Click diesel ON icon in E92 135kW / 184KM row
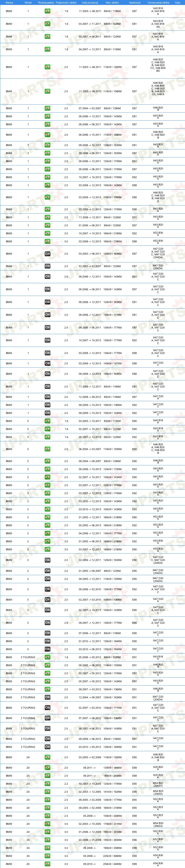This screenshot has height=868, width=185. click(47, 649)
